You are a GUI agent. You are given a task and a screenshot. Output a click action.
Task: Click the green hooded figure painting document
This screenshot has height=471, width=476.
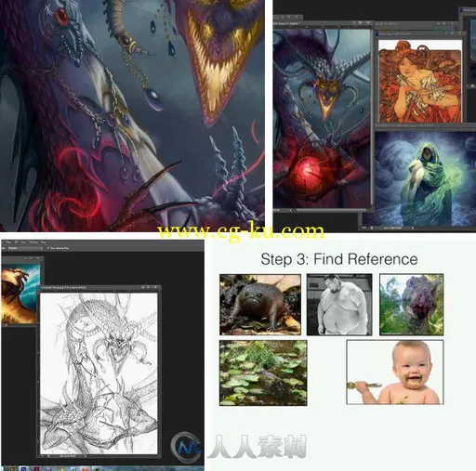425,178
